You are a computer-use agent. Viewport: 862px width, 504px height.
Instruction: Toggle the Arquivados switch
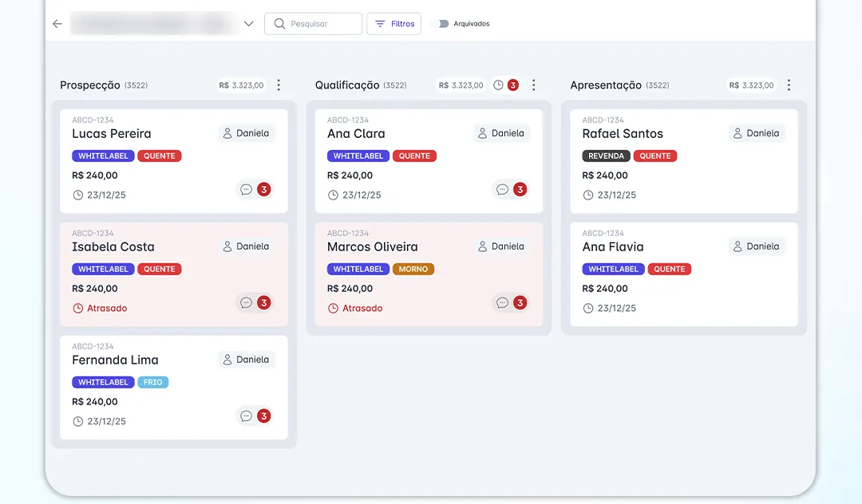pyautogui.click(x=442, y=24)
